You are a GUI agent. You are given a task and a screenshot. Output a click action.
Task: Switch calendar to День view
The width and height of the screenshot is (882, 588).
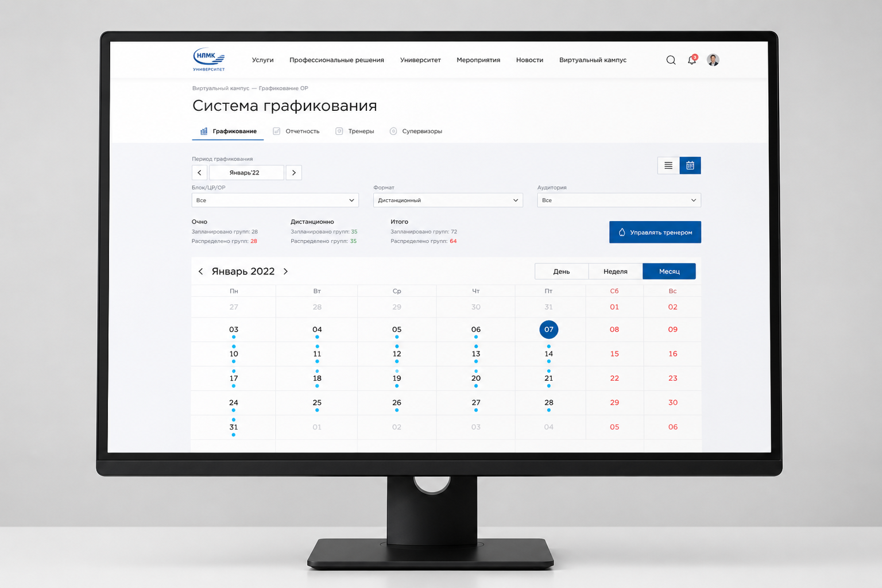[x=562, y=271]
